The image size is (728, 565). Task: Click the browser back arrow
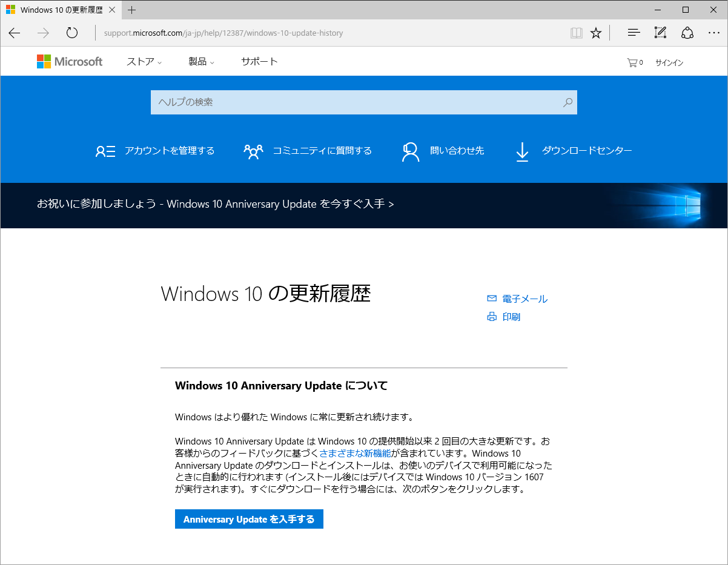tap(15, 33)
